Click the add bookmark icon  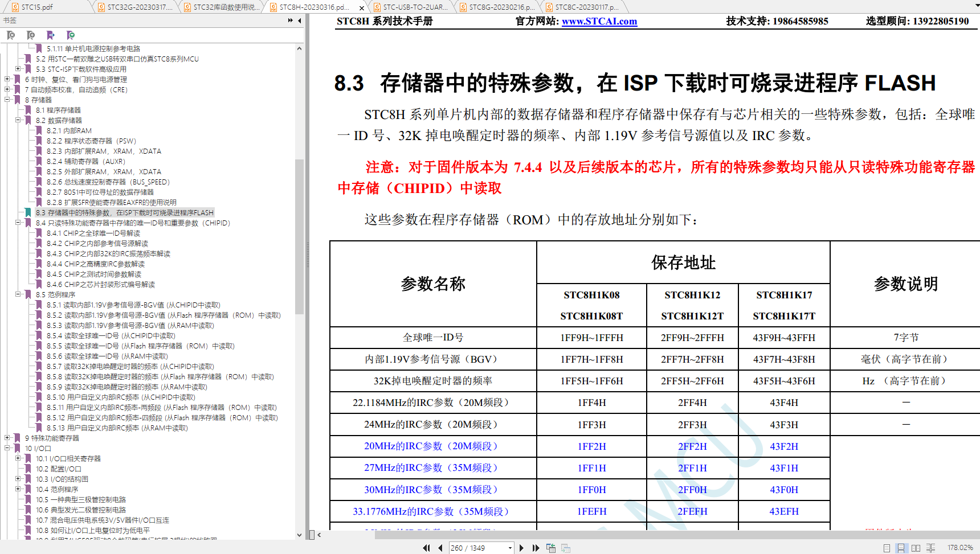(31, 35)
